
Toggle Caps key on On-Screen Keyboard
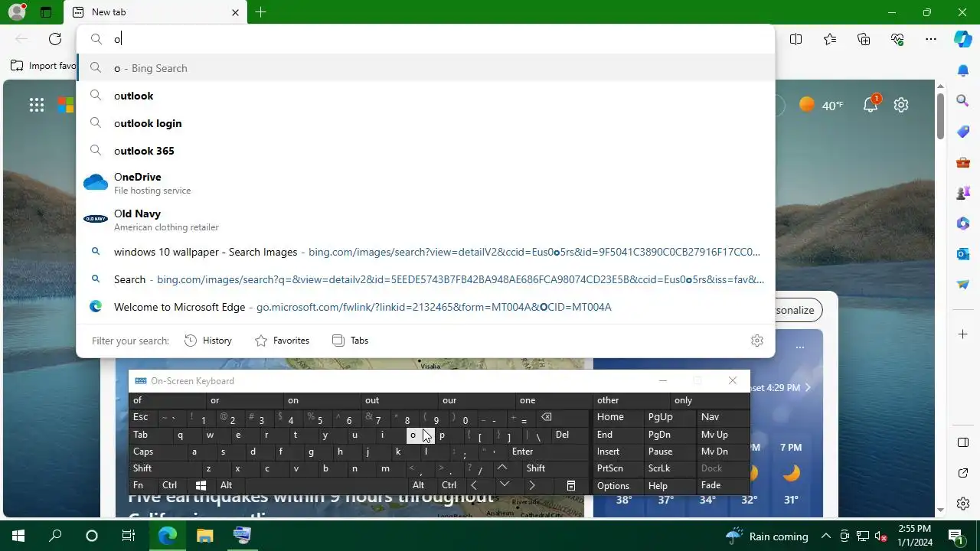tap(157, 452)
